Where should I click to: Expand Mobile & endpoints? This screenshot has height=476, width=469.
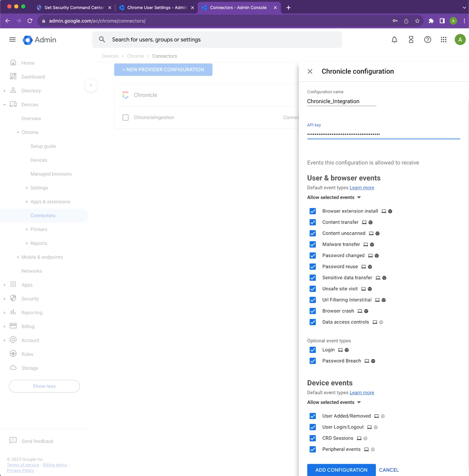[x=18, y=257]
